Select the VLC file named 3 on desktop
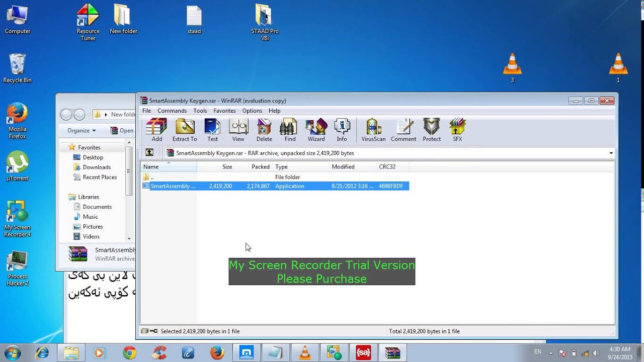 point(512,68)
